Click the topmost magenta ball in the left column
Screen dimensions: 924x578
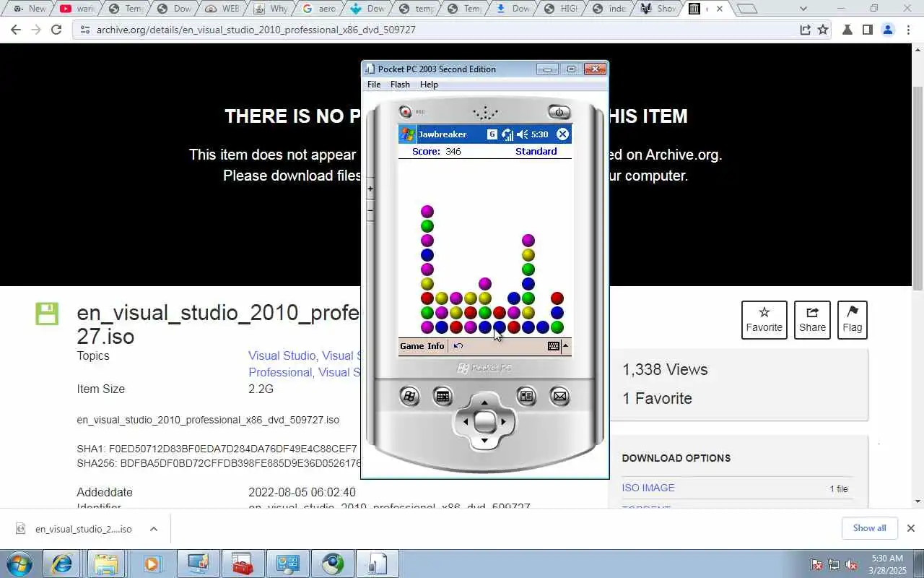tap(427, 212)
